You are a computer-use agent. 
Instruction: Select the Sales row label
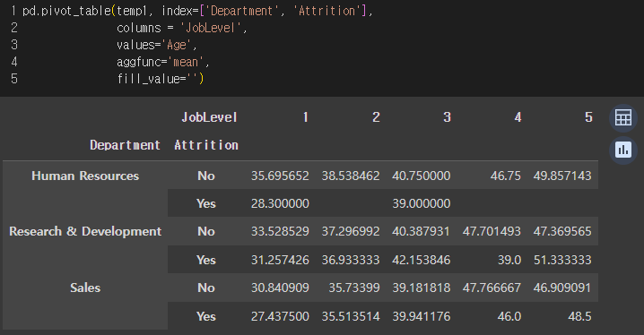85,288
